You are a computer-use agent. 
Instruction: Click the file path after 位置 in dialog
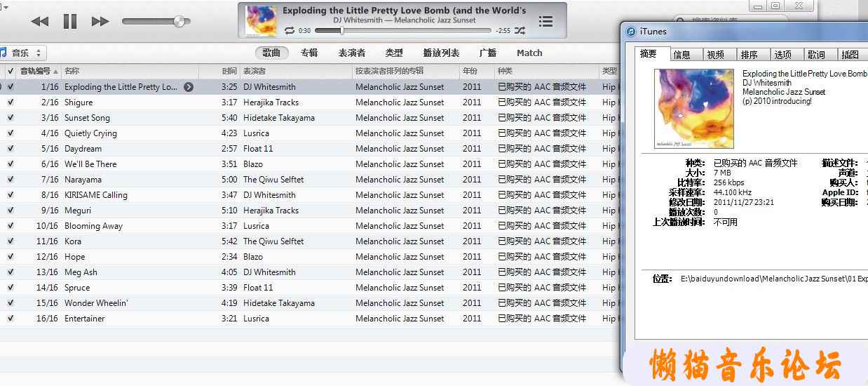tap(774, 279)
